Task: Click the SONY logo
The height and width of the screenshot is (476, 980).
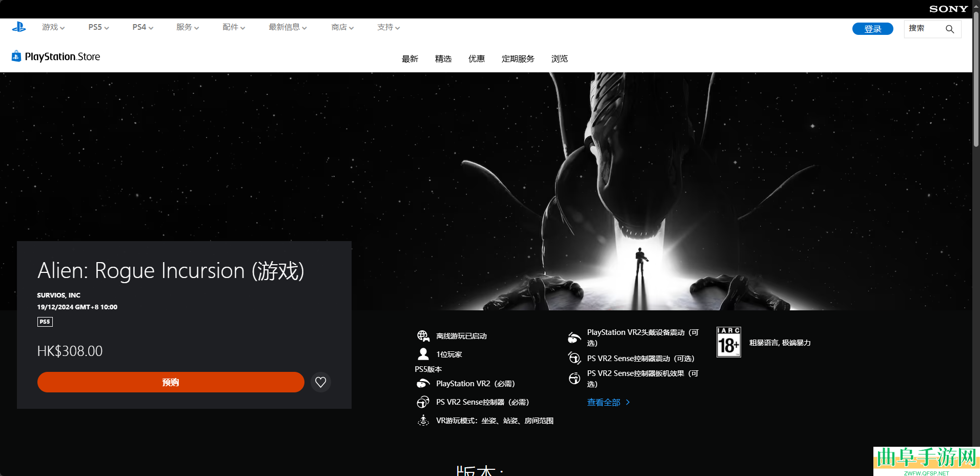Action: click(948, 9)
